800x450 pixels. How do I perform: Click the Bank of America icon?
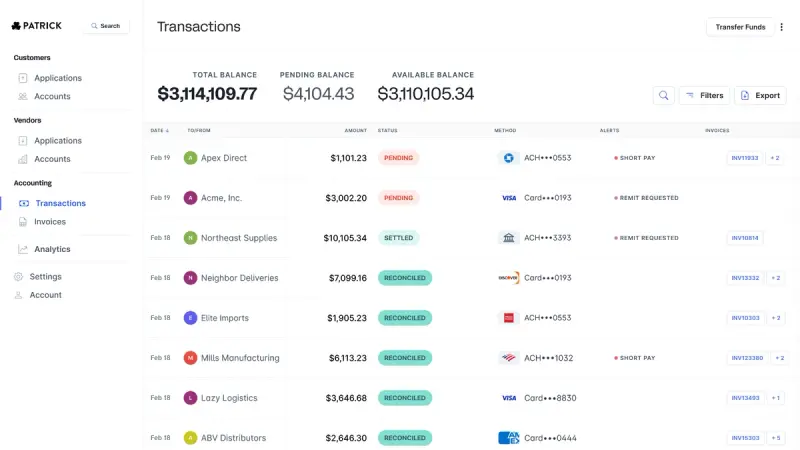(x=508, y=358)
